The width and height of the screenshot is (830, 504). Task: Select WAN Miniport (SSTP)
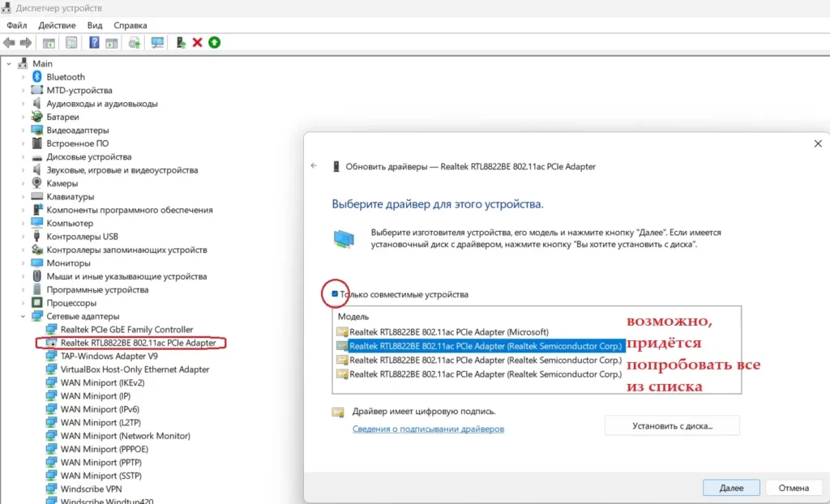point(101,476)
